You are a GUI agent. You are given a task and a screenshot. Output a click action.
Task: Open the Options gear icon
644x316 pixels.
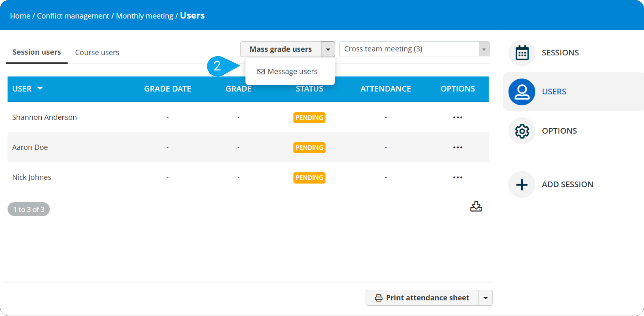(522, 131)
